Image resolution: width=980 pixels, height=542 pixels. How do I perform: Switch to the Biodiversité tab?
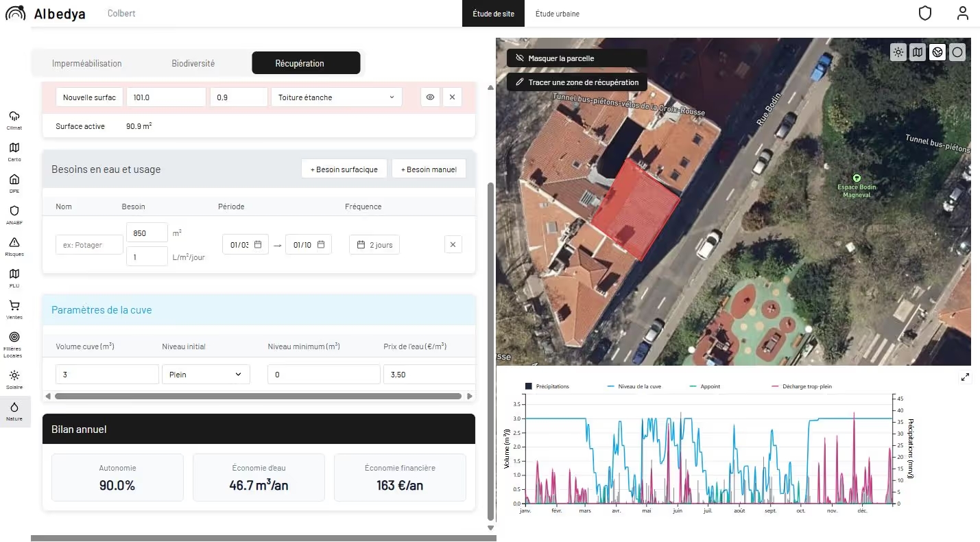[x=193, y=63]
